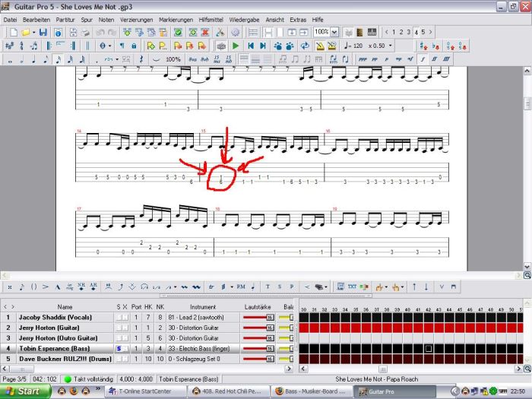Toggle solo on Tobin Esperance (Bass)

(x=119, y=349)
